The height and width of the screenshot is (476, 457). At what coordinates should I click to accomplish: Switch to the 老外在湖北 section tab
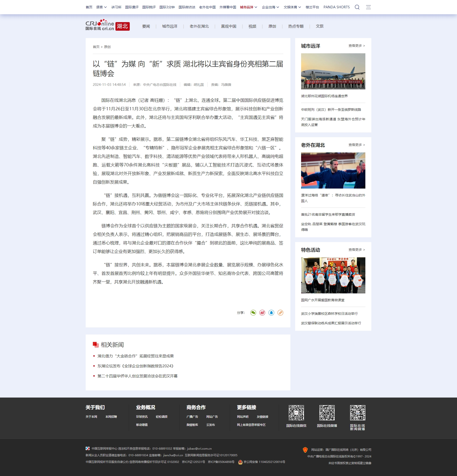pyautogui.click(x=199, y=26)
